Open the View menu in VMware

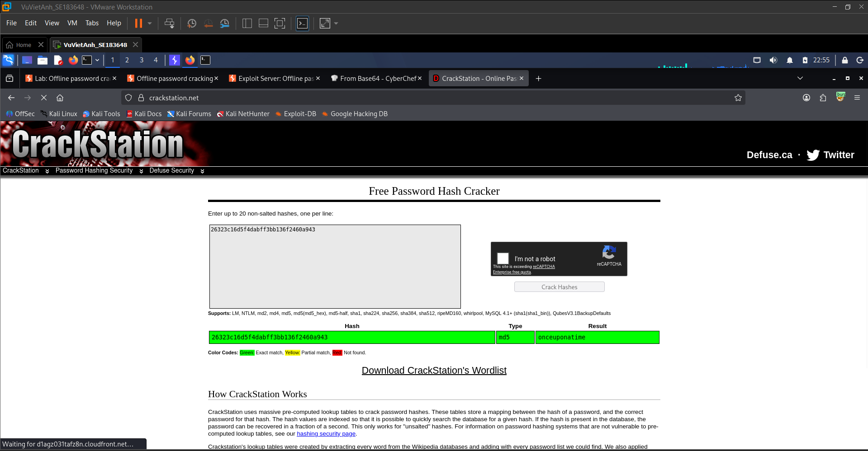point(52,23)
